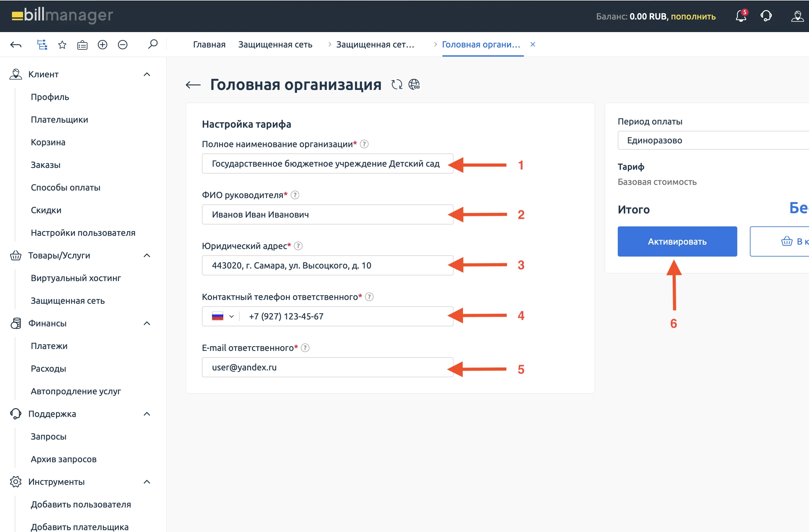Open Добавить пользователя menu item
Image resolution: width=809 pixels, height=532 pixels.
[x=81, y=504]
